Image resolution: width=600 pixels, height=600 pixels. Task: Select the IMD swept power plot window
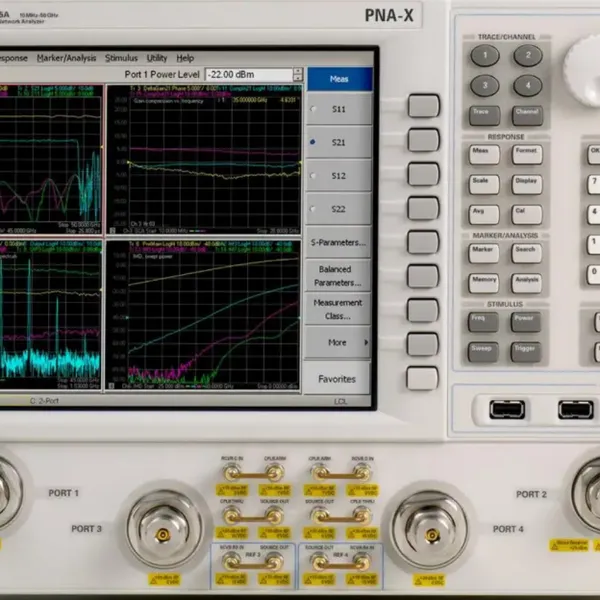click(204, 315)
